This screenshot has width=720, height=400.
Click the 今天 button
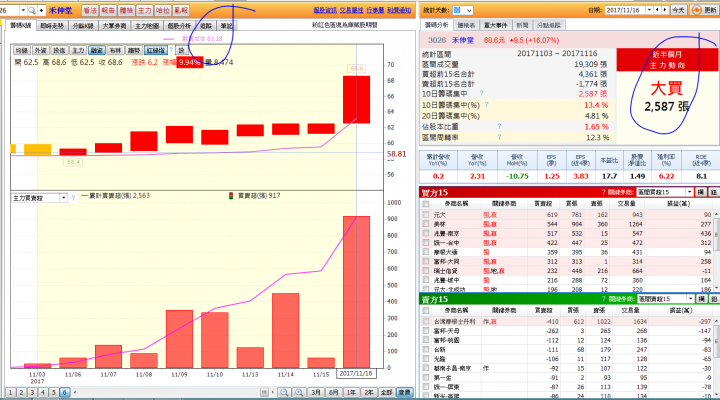tap(678, 10)
